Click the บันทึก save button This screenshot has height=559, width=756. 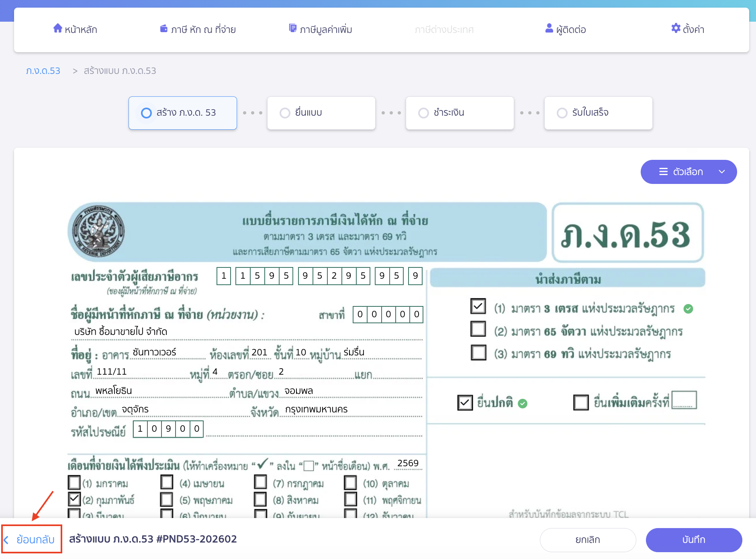694,539
